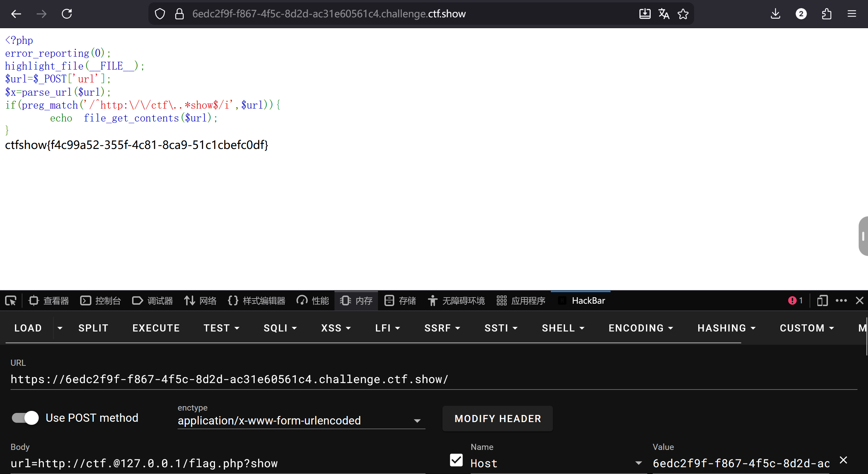Toggle responsive design mode icon

822,301
